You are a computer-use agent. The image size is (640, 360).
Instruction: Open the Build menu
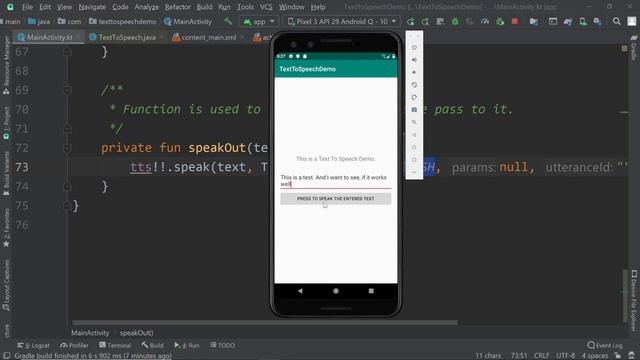(x=204, y=7)
